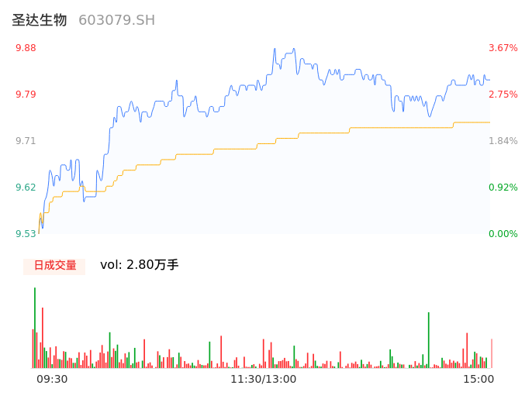The width and height of the screenshot is (532, 406).
Task: Click the 15:00 closing time marker
Action: click(478, 379)
